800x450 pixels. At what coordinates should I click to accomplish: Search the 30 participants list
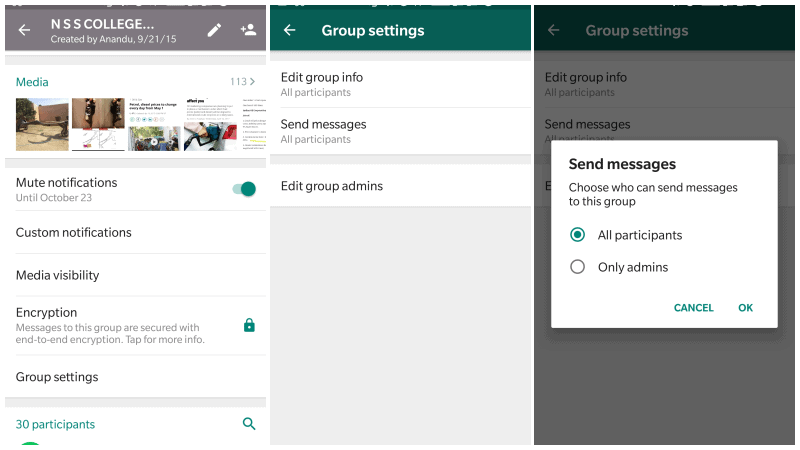(x=249, y=423)
